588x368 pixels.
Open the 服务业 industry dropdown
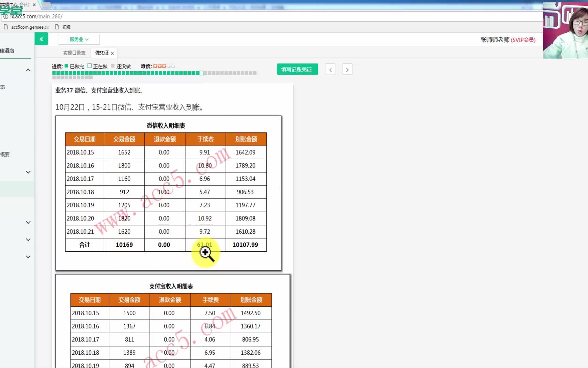(79, 39)
